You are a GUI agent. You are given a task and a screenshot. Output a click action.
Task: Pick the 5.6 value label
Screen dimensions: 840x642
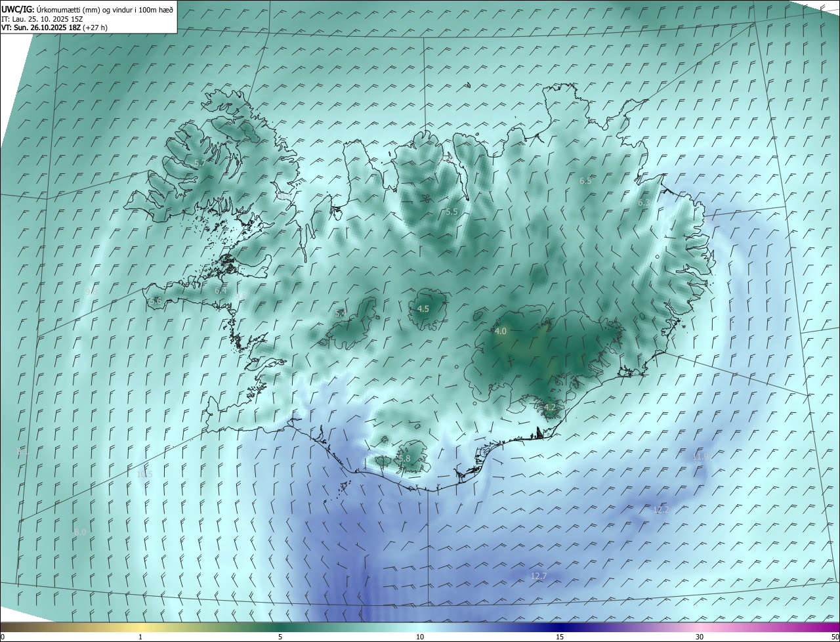coord(155,301)
